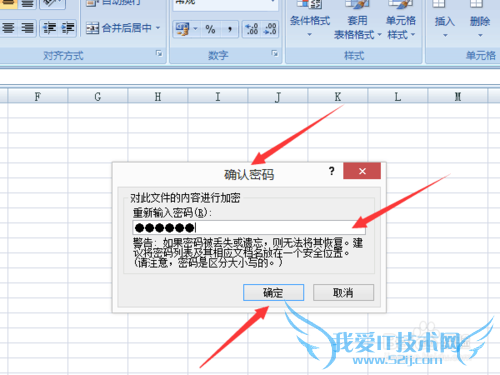
Task: Click the decrease decimal icon
Action: (x=269, y=29)
